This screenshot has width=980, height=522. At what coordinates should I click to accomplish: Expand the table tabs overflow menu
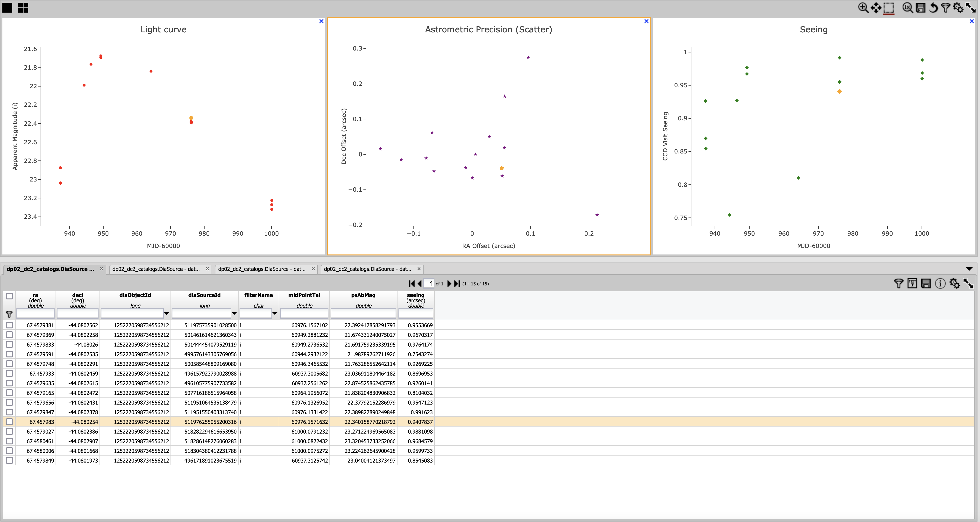pos(969,269)
